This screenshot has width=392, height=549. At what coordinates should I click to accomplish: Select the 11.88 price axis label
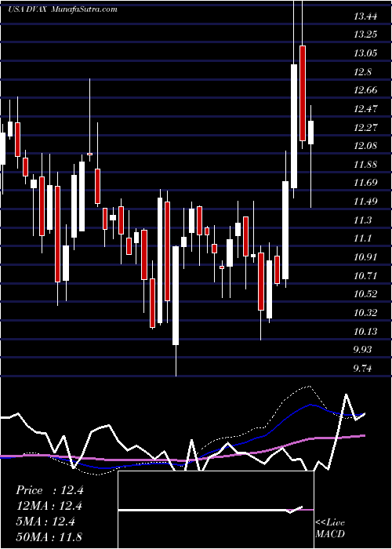(x=366, y=165)
